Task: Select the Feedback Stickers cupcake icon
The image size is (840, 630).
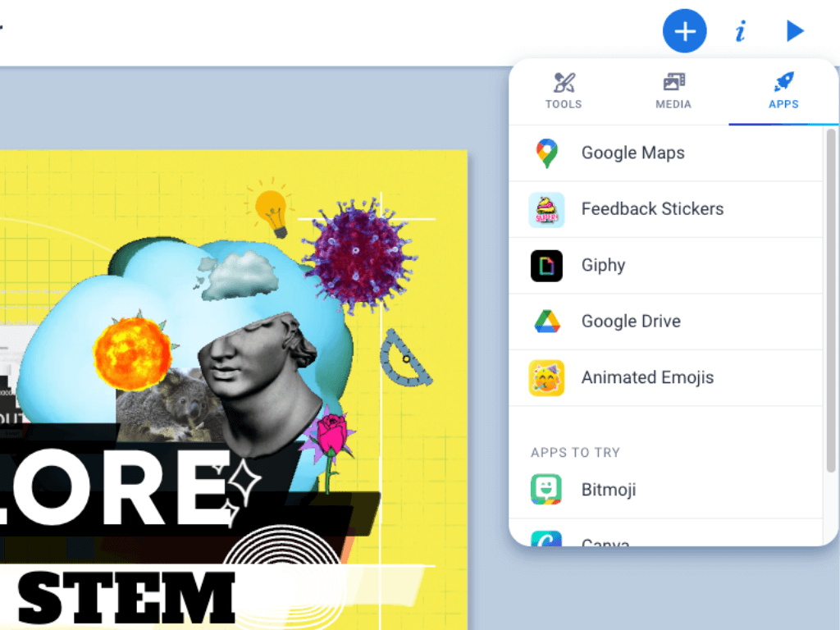Action: click(546, 209)
